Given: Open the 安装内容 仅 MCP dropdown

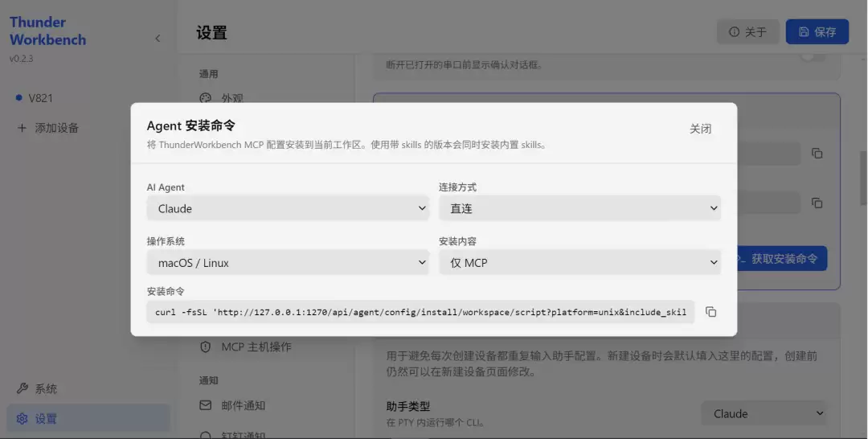Looking at the screenshot, I should (x=580, y=262).
